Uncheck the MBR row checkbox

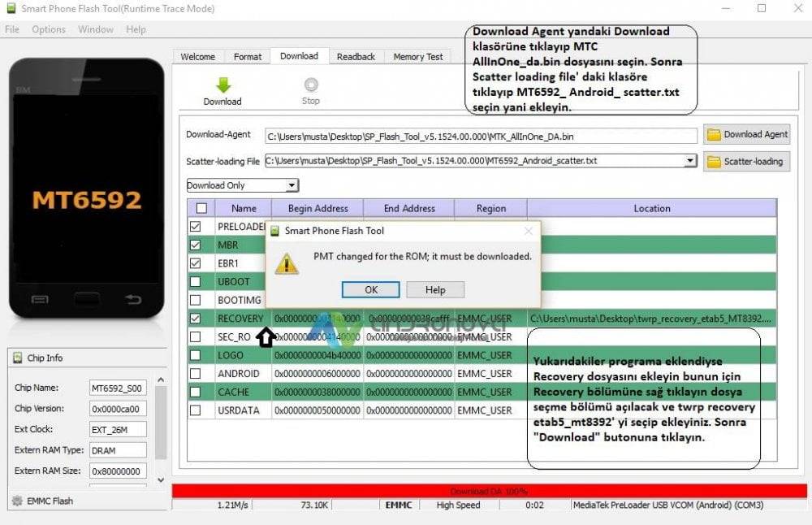(195, 245)
